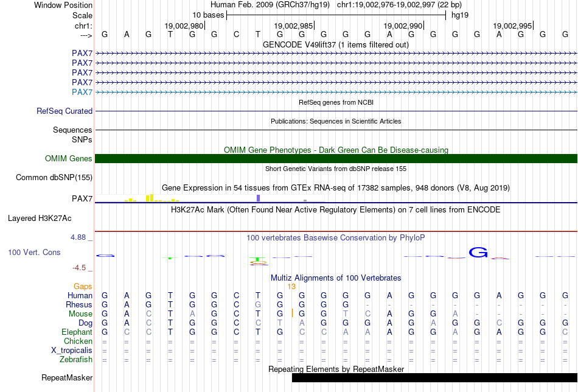The height and width of the screenshot is (392, 578).
Task: Click the H3K27Ac Mark track title
Action: 335,210
